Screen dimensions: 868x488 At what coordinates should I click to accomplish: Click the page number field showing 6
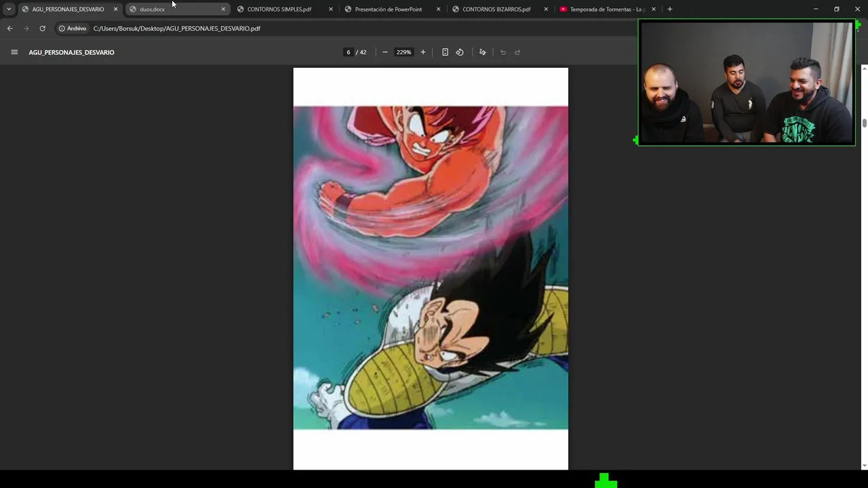[348, 52]
